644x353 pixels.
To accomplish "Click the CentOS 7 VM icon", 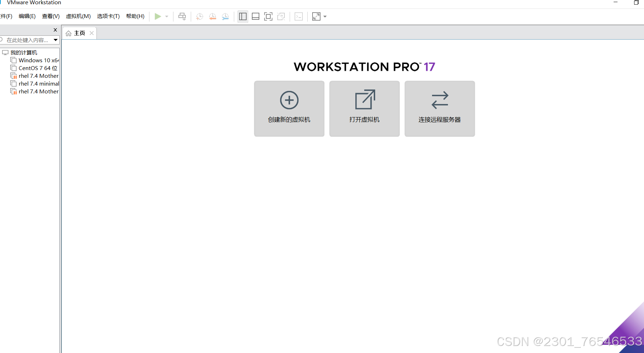I will coord(13,68).
